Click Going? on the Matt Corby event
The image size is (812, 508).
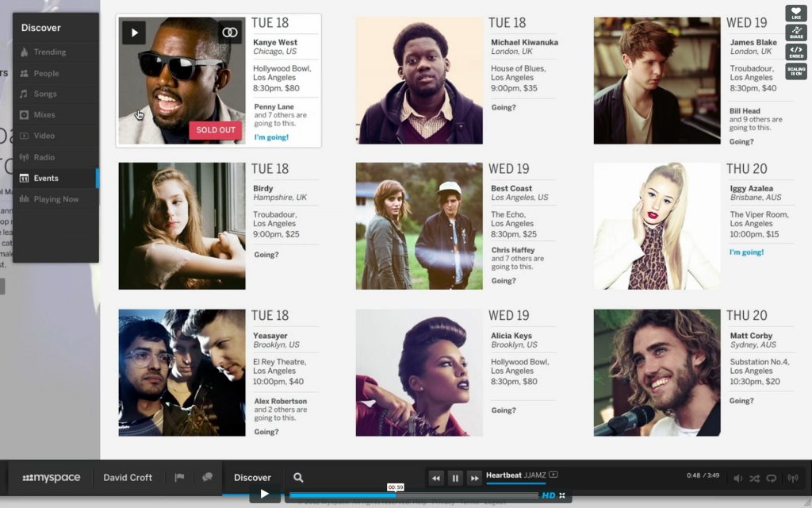741,401
